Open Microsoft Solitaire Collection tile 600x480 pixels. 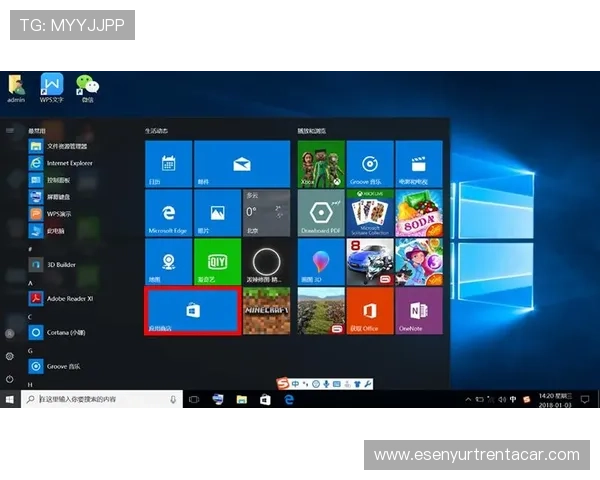pyautogui.click(x=370, y=213)
